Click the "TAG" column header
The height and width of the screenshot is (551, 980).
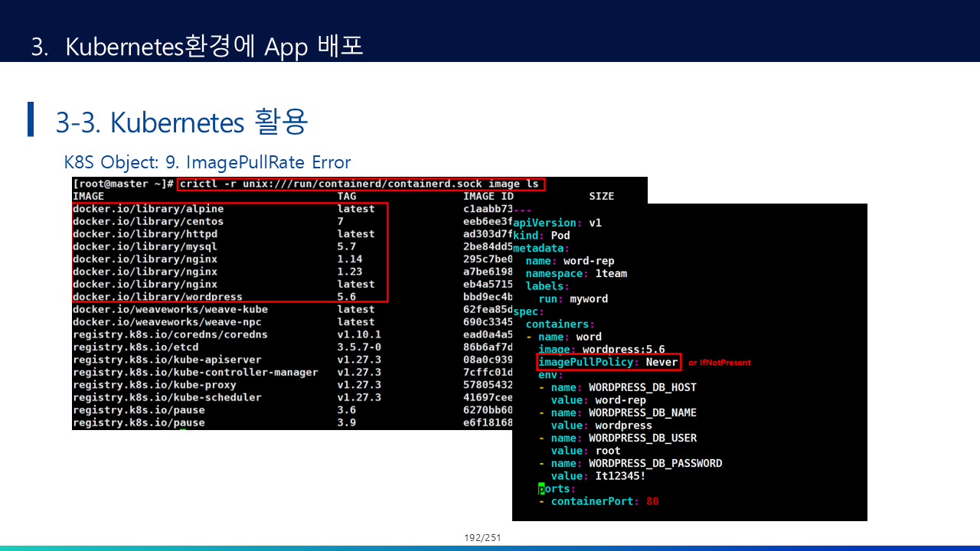347,197
